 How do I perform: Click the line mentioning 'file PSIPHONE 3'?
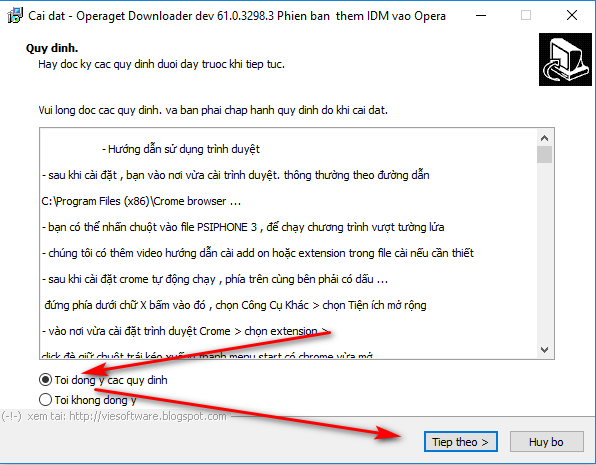[x=243, y=227]
